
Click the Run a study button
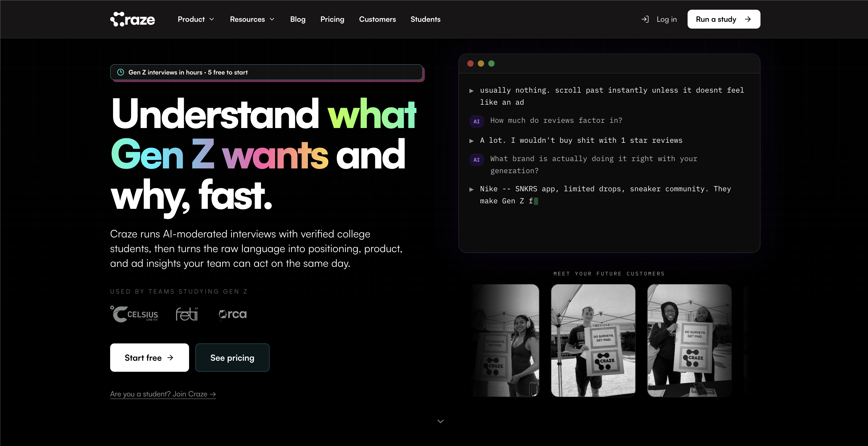[x=724, y=19]
